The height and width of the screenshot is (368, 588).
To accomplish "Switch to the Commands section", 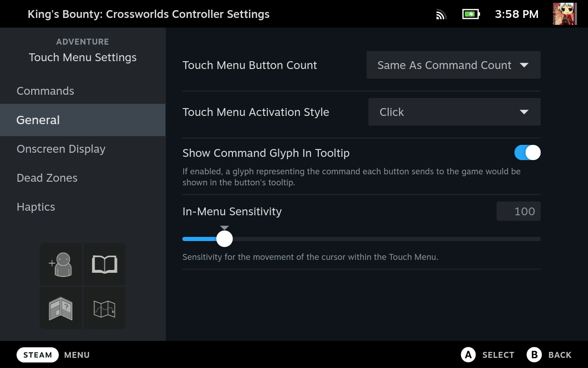I will [x=45, y=91].
